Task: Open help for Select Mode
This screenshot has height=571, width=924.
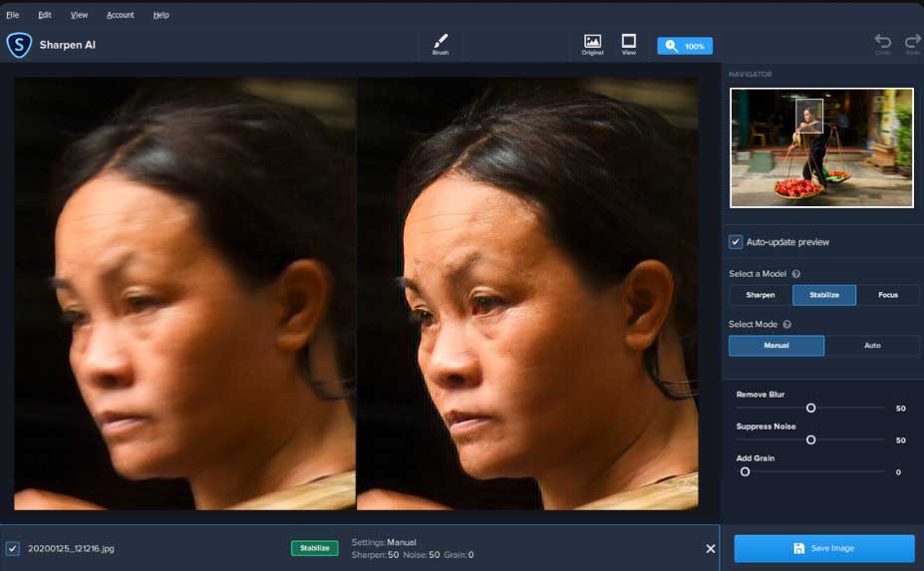Action: (786, 325)
